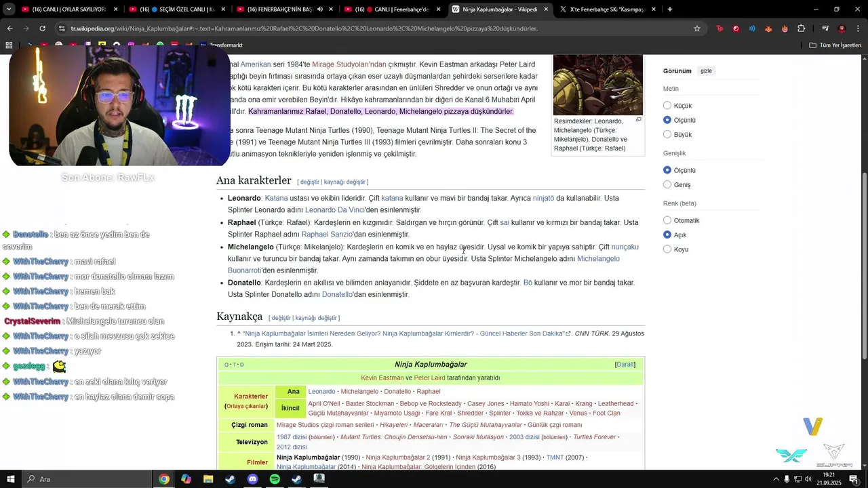The image size is (868, 488).
Task: Open the Bō link in Donatello's entry
Action: pyautogui.click(x=528, y=283)
